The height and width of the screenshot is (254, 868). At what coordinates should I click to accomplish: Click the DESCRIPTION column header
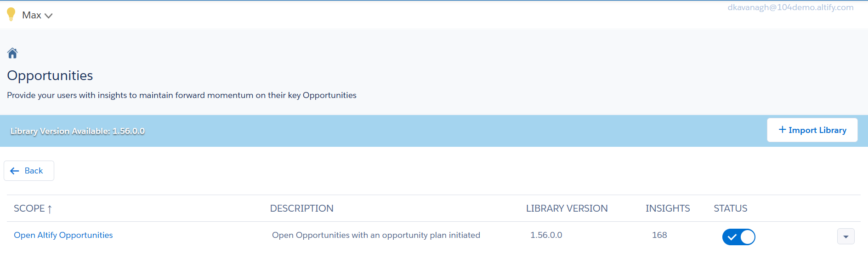(x=301, y=208)
